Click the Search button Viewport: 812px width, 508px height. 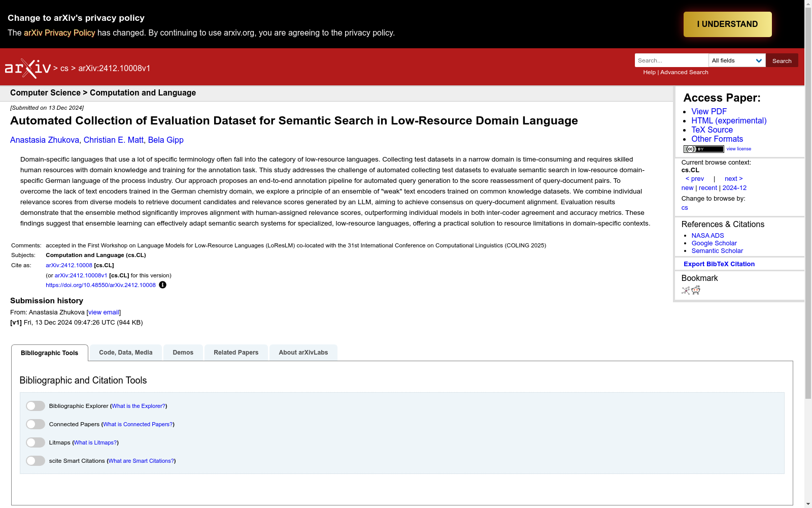pos(782,60)
